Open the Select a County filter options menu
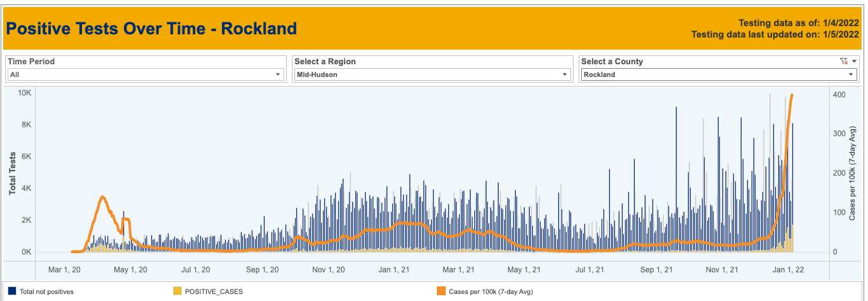 click(855, 62)
